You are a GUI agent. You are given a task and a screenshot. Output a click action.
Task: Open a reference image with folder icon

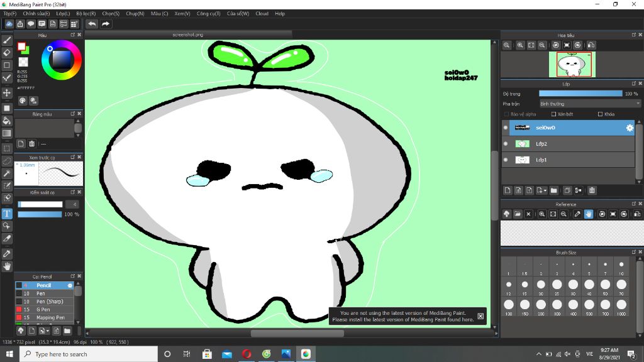coord(518,214)
